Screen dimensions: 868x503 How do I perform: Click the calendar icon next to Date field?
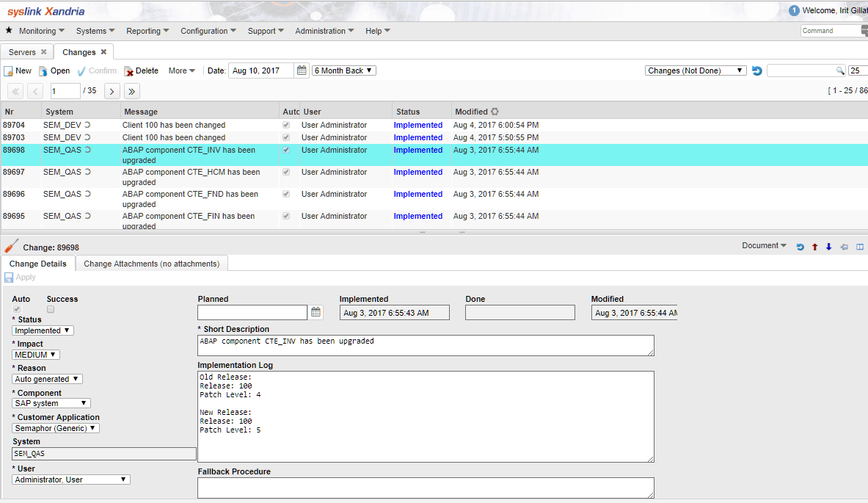pyautogui.click(x=302, y=70)
